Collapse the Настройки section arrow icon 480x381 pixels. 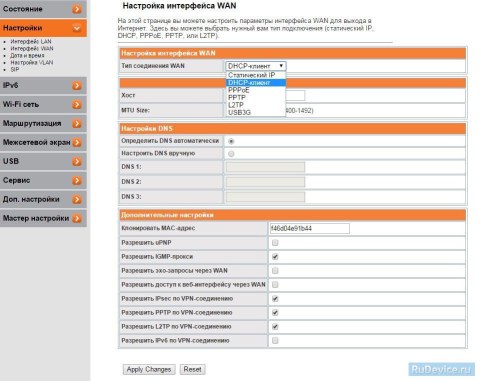(x=77, y=28)
